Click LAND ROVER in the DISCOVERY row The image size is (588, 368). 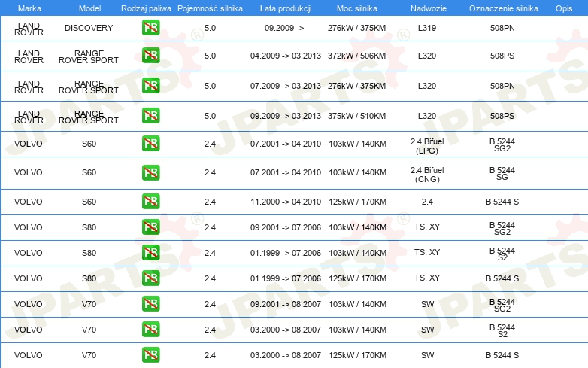pos(29,29)
